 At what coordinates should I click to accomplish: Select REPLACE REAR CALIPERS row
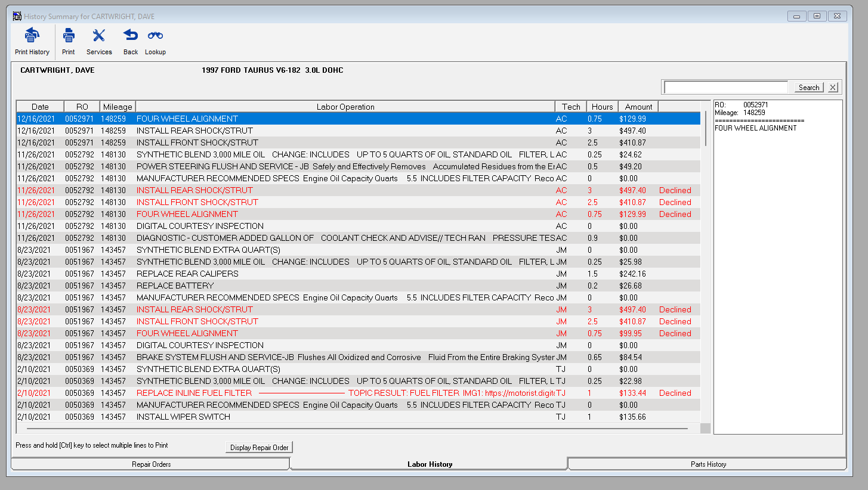358,274
